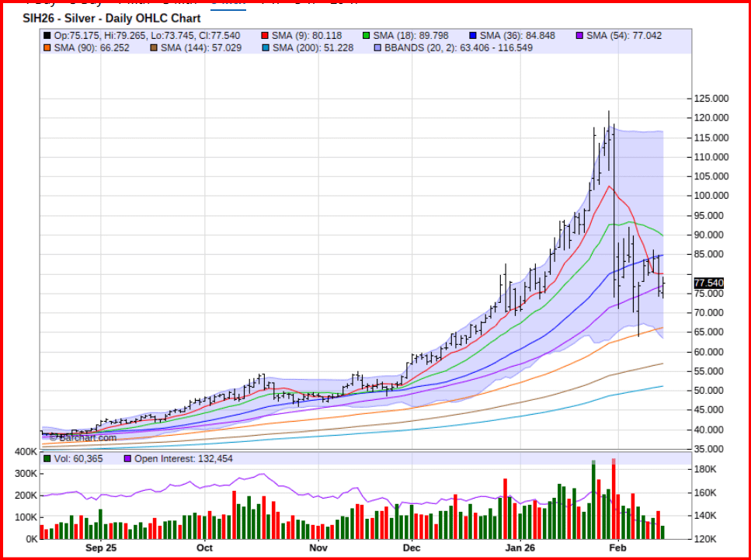Click the 'SMA (54): 77.042' legend label

pyautogui.click(x=624, y=36)
